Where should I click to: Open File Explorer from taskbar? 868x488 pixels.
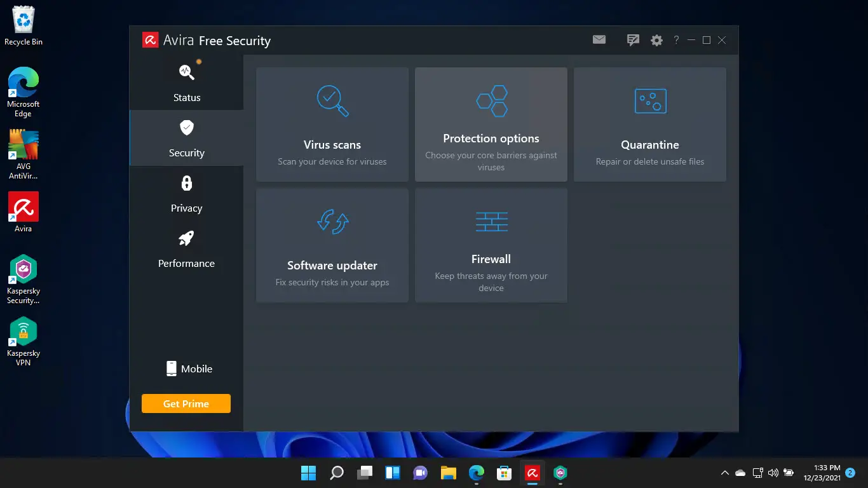(449, 473)
